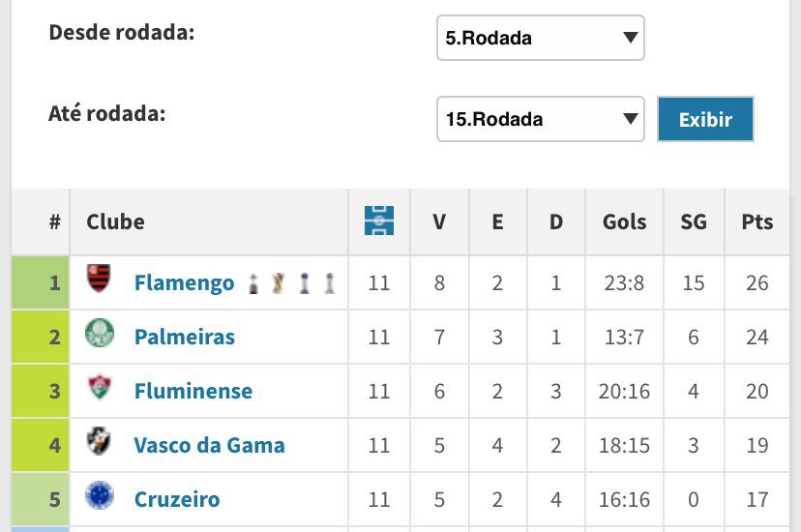The image size is (801, 532).
Task: Click the Fluminense club crest icon
Action: tap(100, 387)
